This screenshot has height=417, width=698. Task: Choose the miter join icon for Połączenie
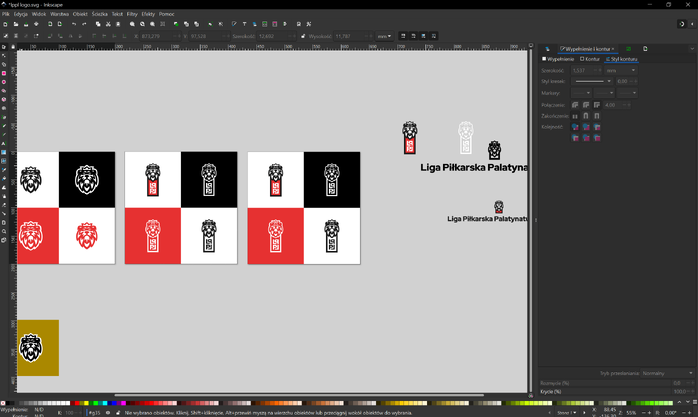point(597,105)
